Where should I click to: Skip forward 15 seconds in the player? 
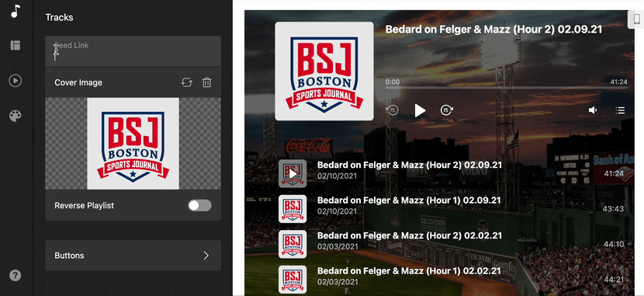446,110
